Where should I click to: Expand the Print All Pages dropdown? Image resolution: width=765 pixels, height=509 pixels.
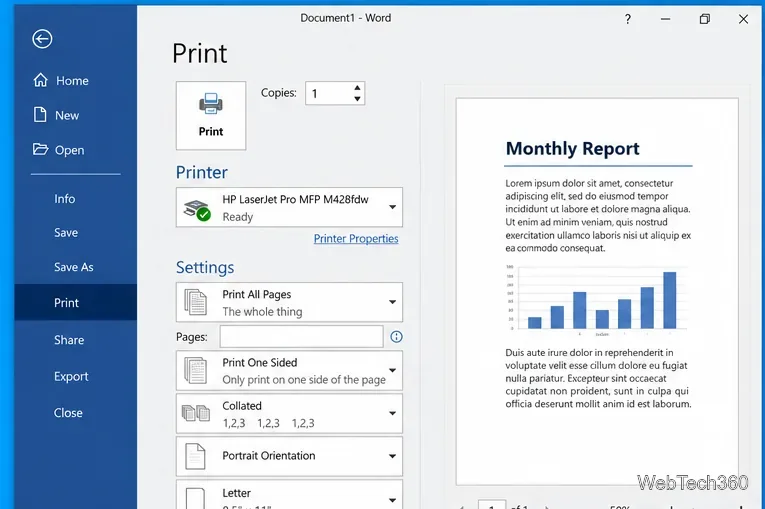click(x=289, y=302)
